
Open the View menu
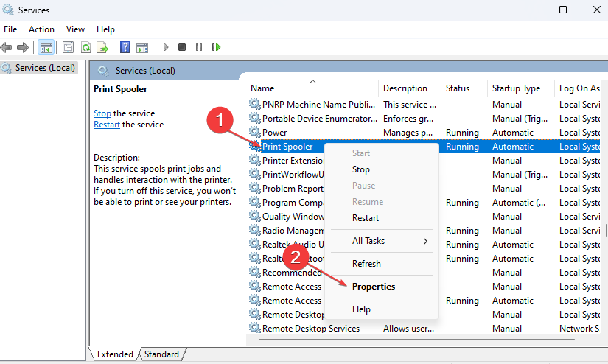(x=75, y=29)
